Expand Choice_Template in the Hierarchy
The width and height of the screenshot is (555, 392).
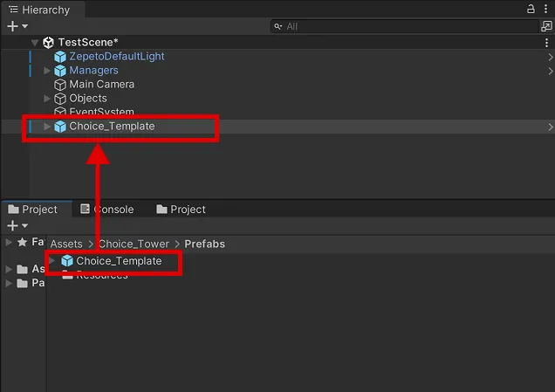(x=47, y=127)
